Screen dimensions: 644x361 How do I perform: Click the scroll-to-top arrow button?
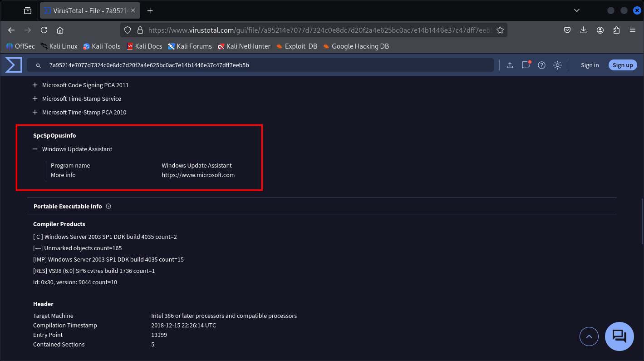tap(589, 336)
